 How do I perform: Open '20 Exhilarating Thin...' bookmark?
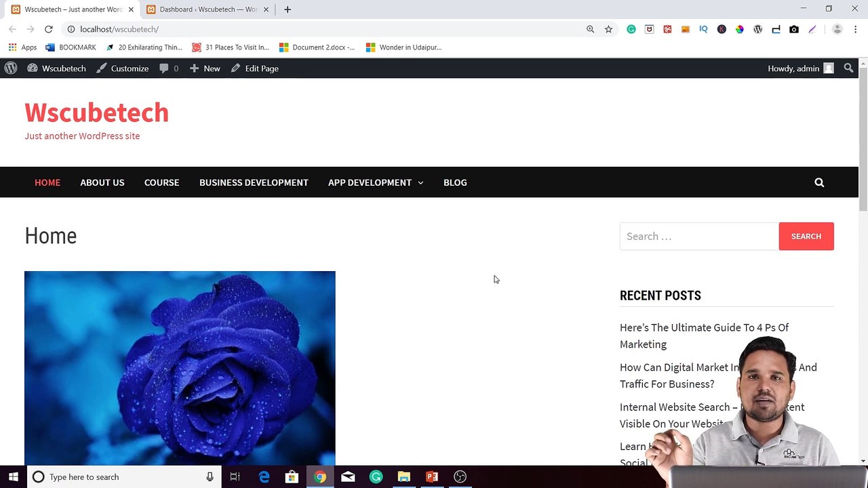(144, 47)
